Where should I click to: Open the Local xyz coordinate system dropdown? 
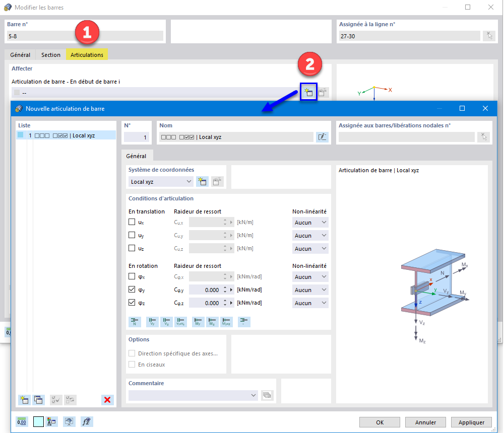(161, 181)
